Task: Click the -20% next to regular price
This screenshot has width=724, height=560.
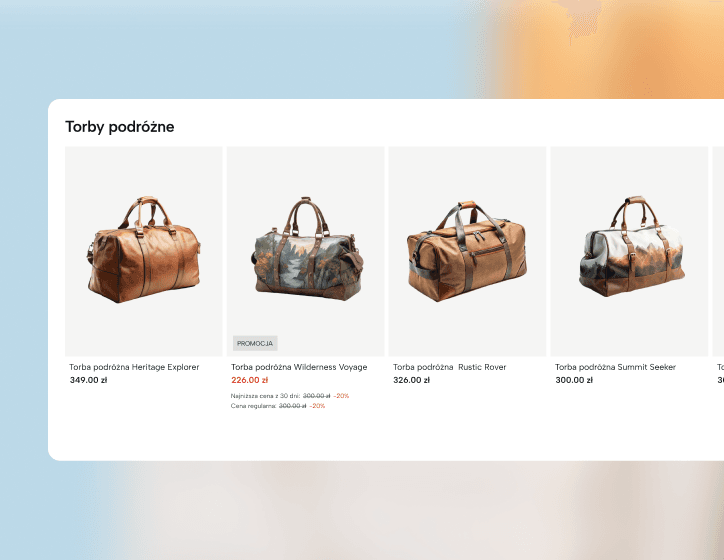Action: coord(317,406)
